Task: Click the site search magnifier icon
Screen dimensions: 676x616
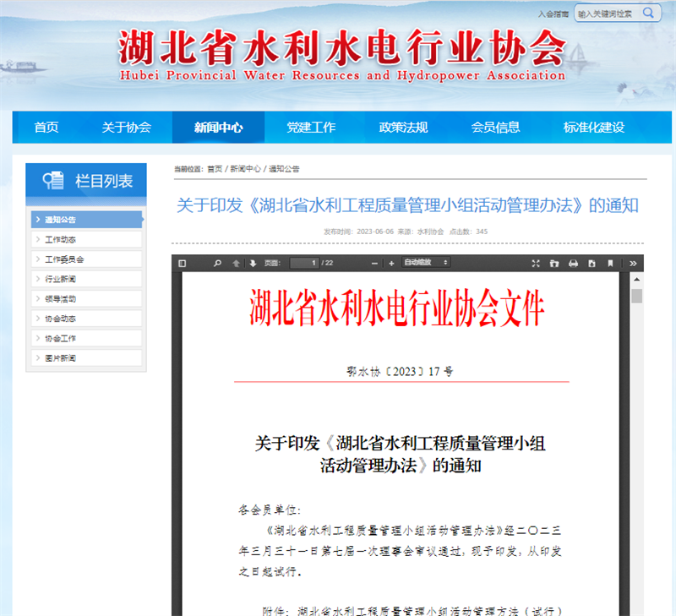Action: 647,13
